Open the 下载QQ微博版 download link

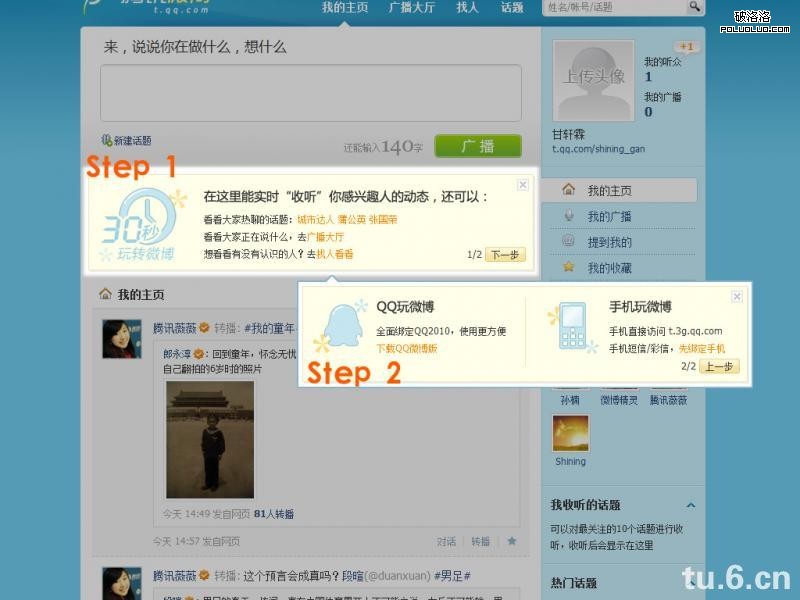407,348
